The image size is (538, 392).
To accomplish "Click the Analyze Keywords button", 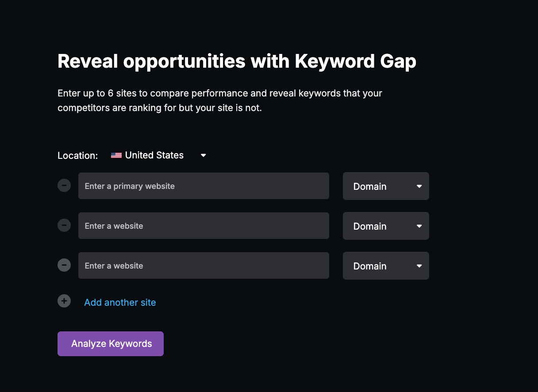I will click(110, 343).
